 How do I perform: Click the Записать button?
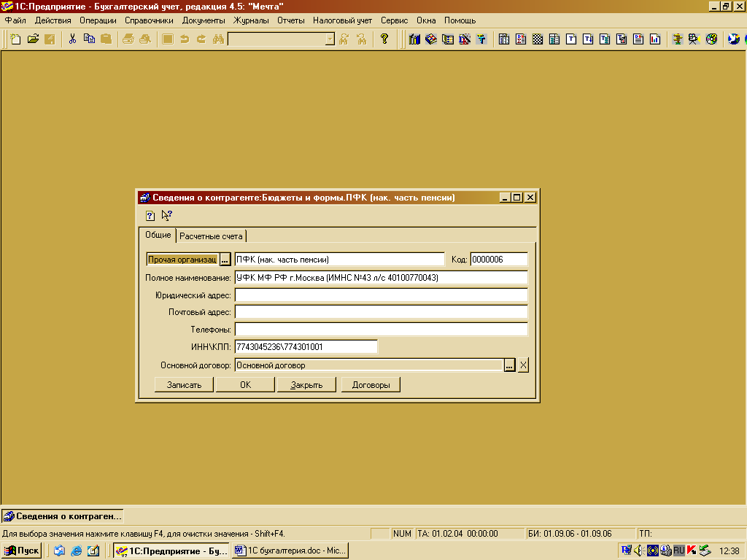tap(184, 385)
